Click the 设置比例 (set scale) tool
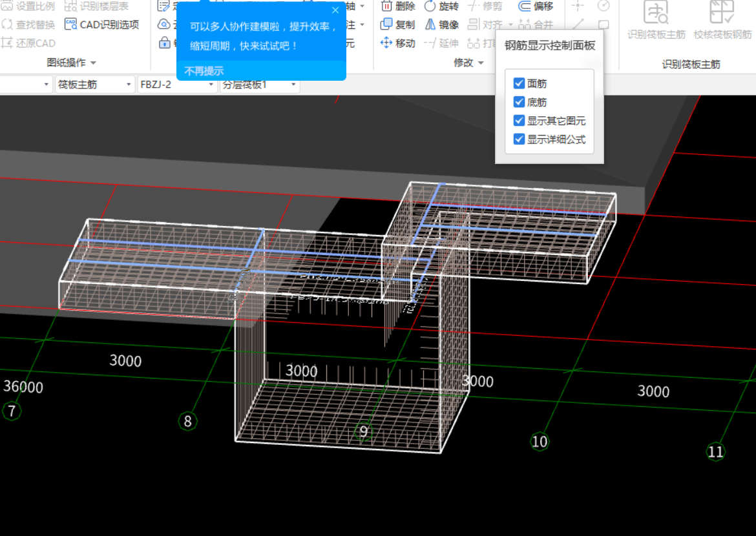Screen dimensions: 756x536 click(28, 6)
